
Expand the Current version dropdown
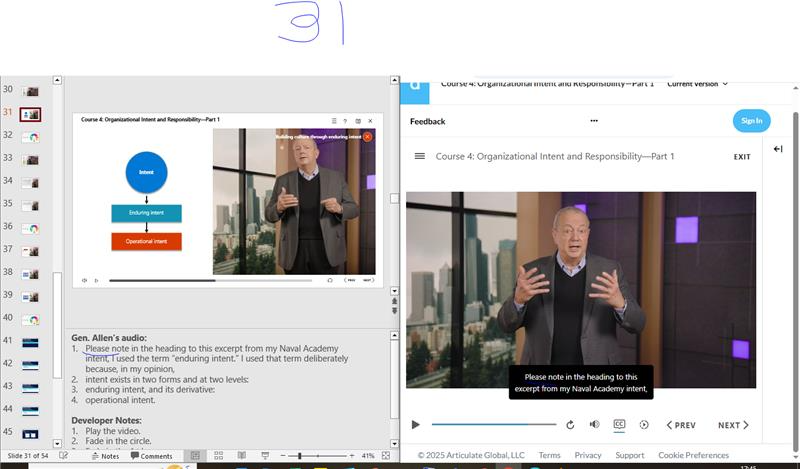[697, 84]
